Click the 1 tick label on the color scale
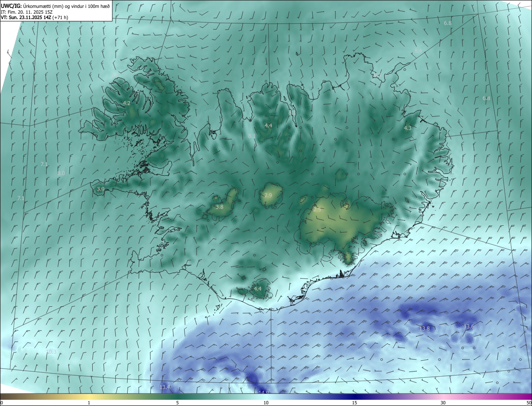 tap(89, 403)
